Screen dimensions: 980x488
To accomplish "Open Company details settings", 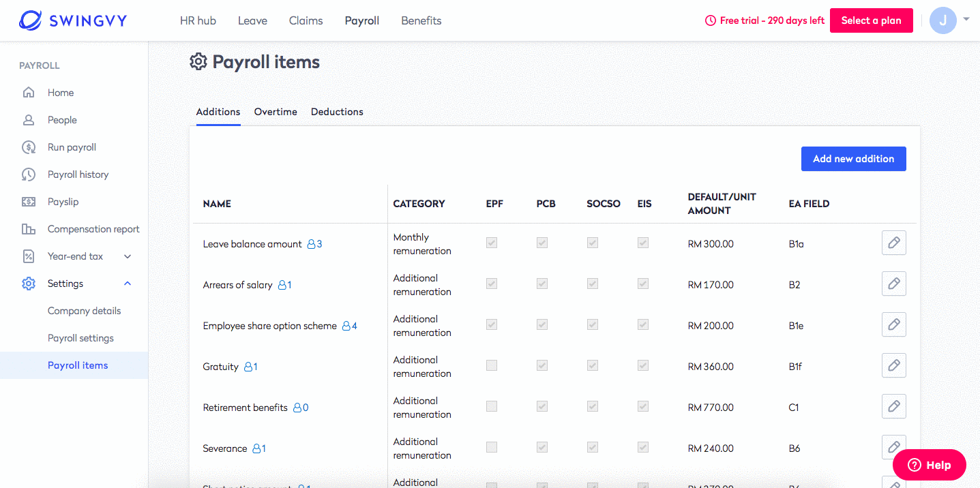I will pos(85,311).
